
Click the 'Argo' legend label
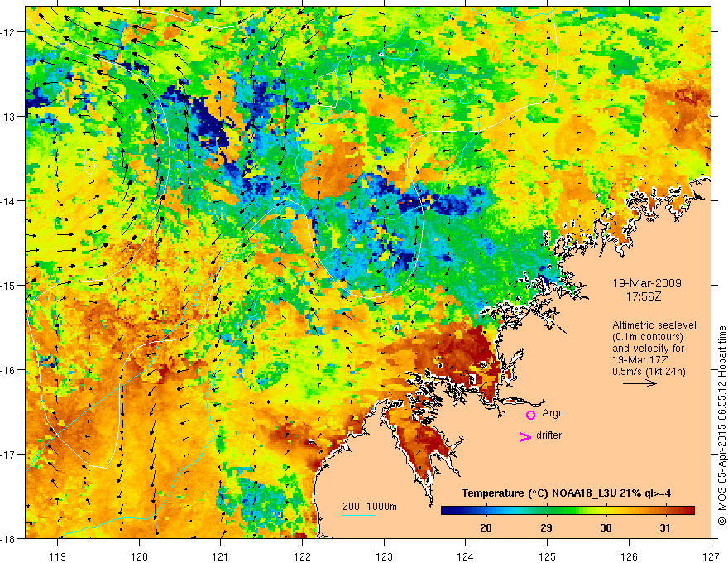pos(553,413)
